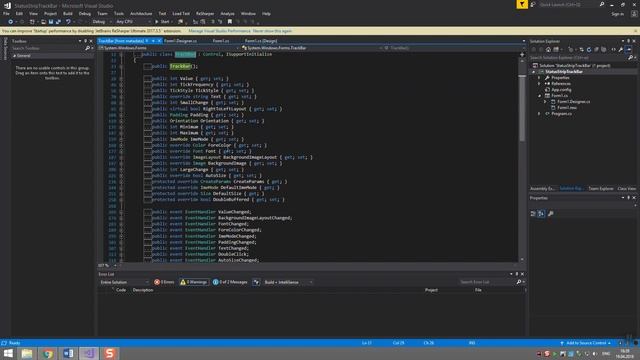The image size is (640, 360).
Task: Click Add to Source Control in status bar
Action: [x=585, y=343]
